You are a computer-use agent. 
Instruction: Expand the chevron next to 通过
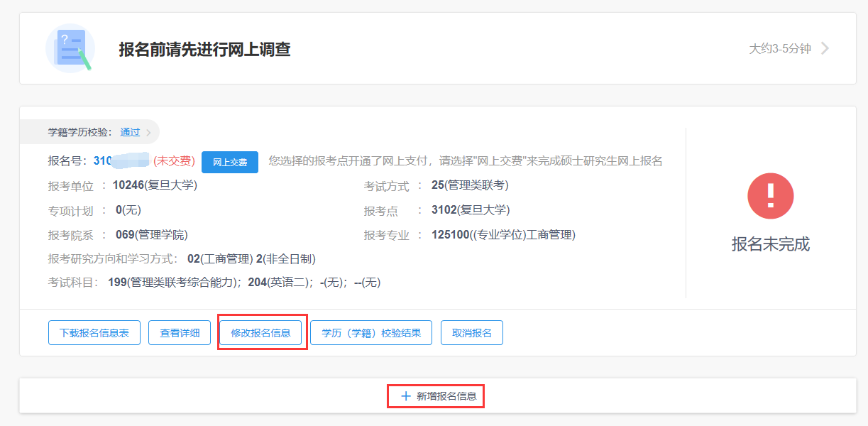click(148, 132)
